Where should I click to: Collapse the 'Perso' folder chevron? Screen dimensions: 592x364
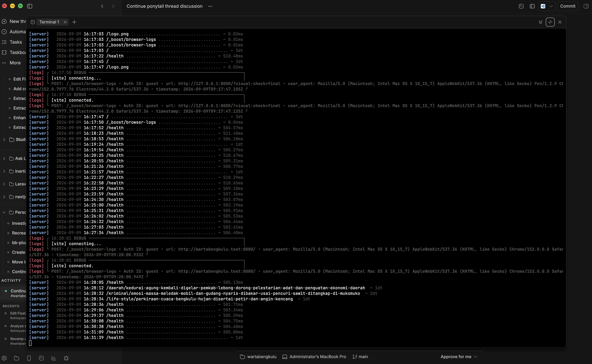click(4, 212)
